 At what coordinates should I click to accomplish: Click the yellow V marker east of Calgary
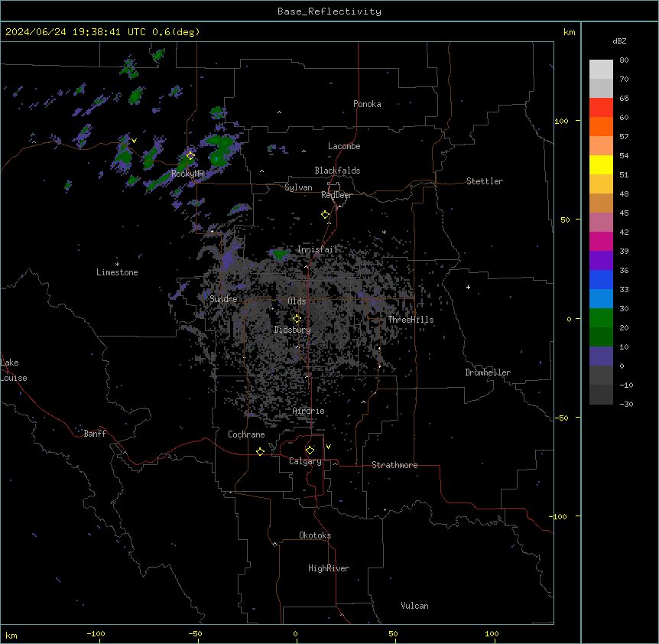pos(328,447)
